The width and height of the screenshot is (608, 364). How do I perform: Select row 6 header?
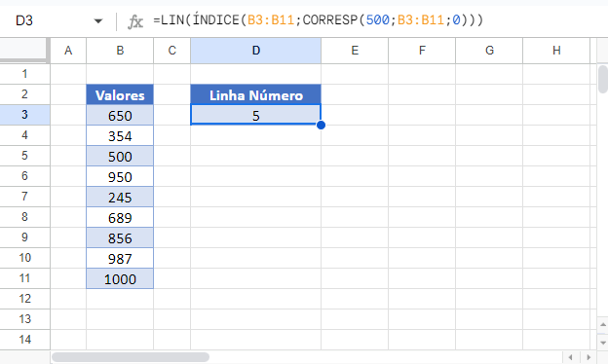tap(24, 176)
